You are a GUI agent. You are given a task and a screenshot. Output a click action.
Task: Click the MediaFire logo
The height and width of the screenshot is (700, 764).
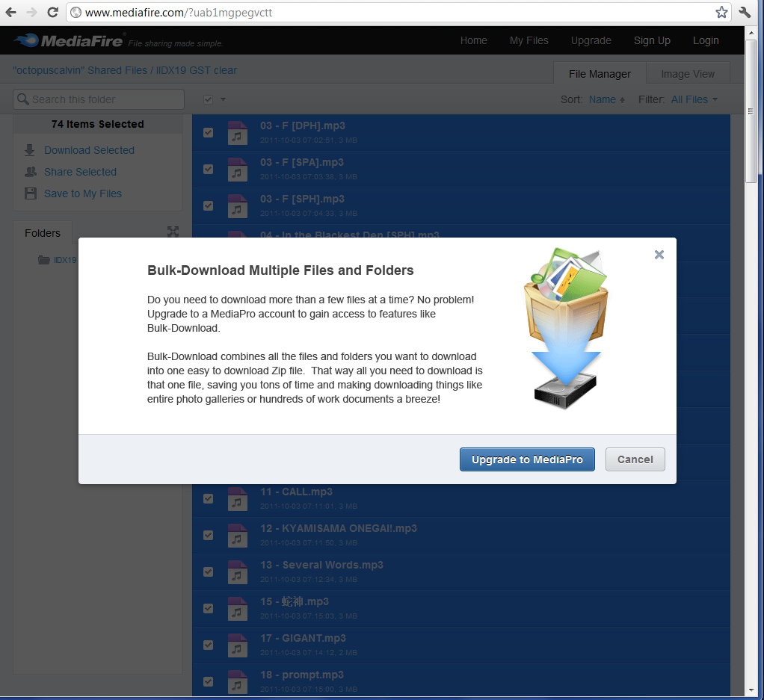(69, 41)
